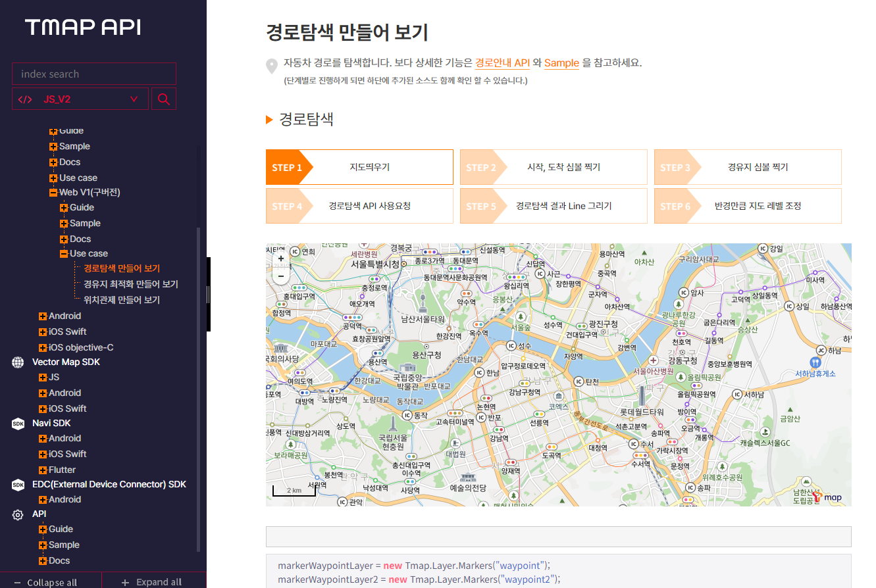Expand Guide under API section
This screenshot has height=588, width=876.
43,529
